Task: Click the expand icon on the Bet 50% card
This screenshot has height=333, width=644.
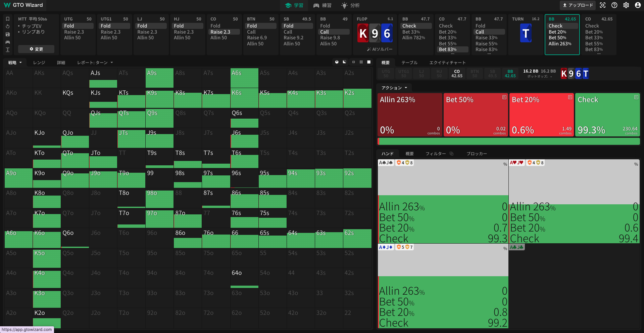Action: 504,97
